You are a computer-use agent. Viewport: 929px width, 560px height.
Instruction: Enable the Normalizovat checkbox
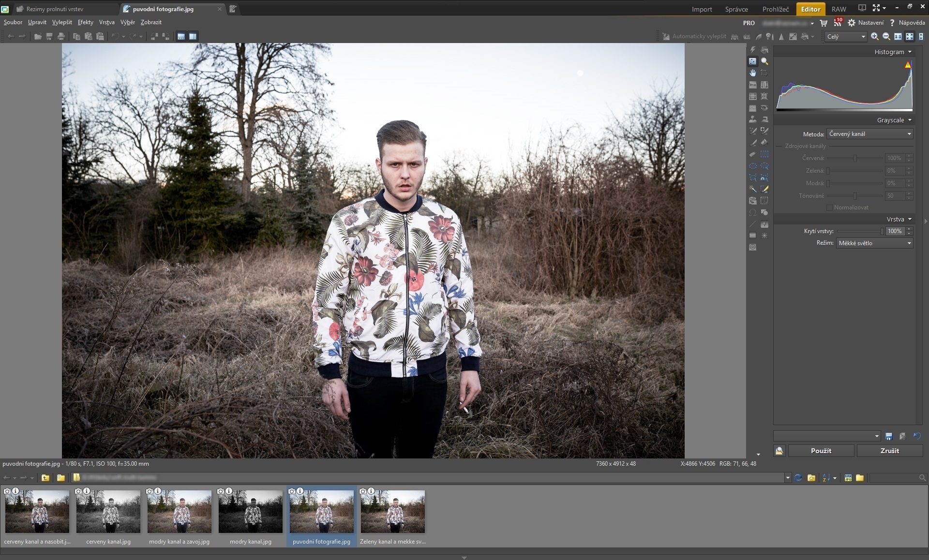[829, 207]
